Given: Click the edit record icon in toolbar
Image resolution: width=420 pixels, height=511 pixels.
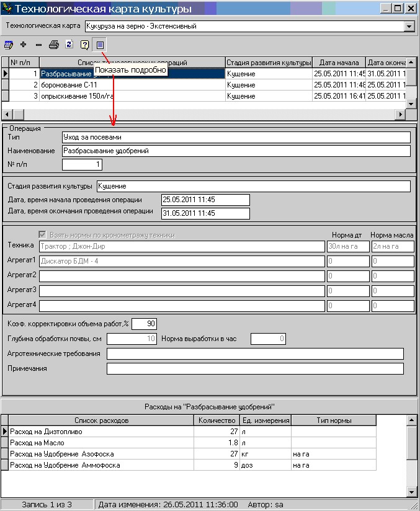Looking at the screenshot, I should point(9,45).
